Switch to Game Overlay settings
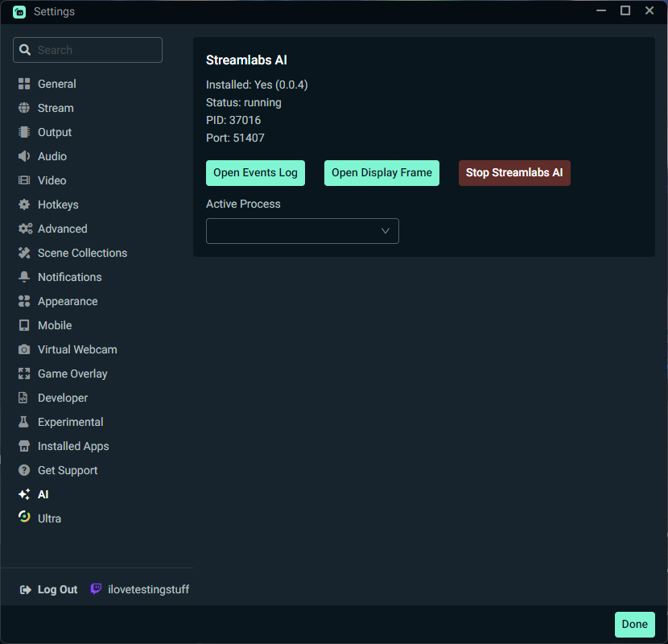The width and height of the screenshot is (668, 644). (x=72, y=374)
